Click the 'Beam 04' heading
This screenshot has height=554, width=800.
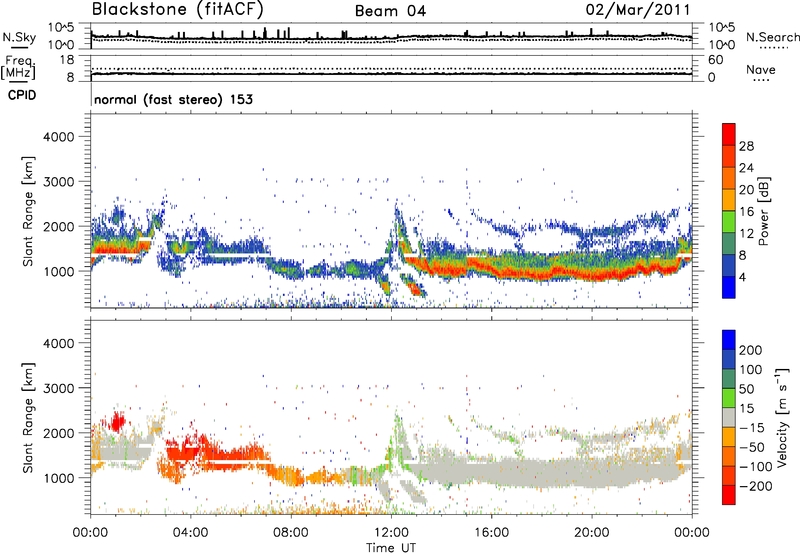click(x=390, y=11)
